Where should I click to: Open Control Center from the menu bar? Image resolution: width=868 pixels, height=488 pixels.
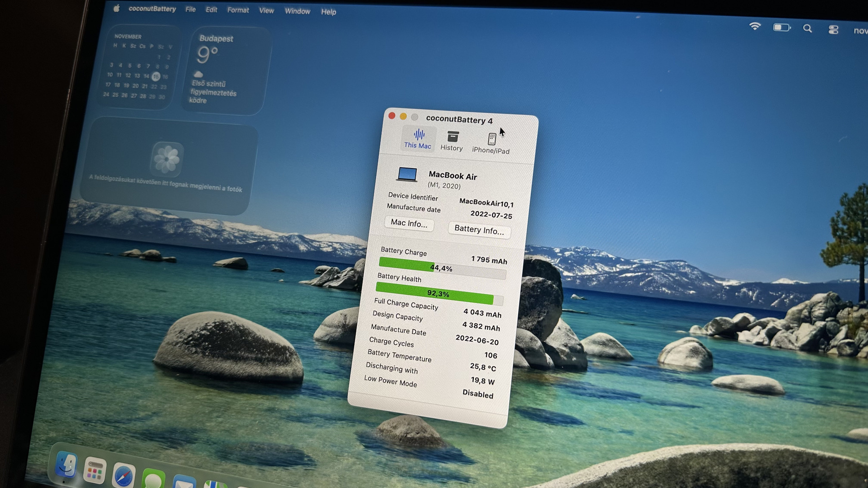click(x=833, y=30)
